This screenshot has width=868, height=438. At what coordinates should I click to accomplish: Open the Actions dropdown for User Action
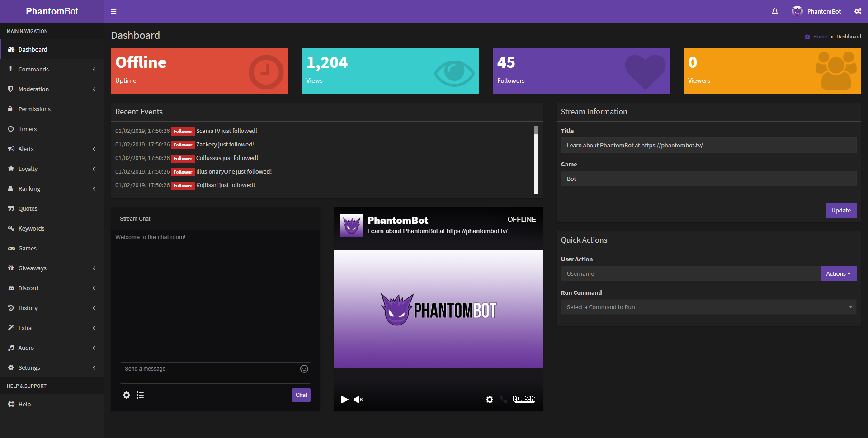(x=838, y=273)
